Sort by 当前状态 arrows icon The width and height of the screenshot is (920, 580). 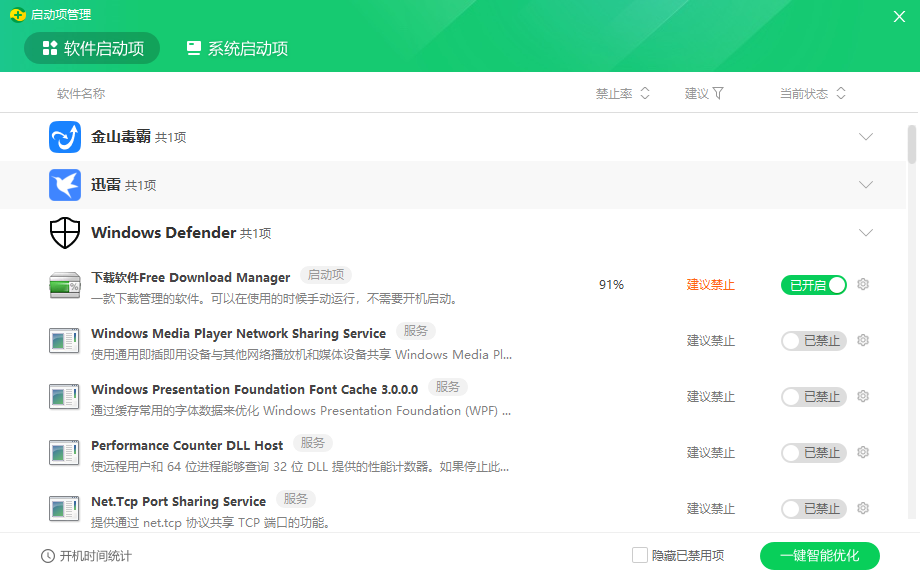(x=841, y=93)
